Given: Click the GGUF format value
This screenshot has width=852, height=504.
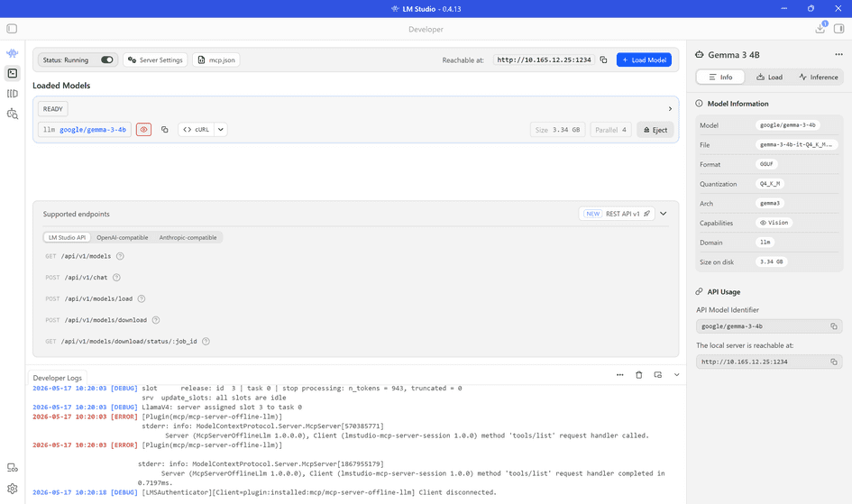Looking at the screenshot, I should pos(766,164).
